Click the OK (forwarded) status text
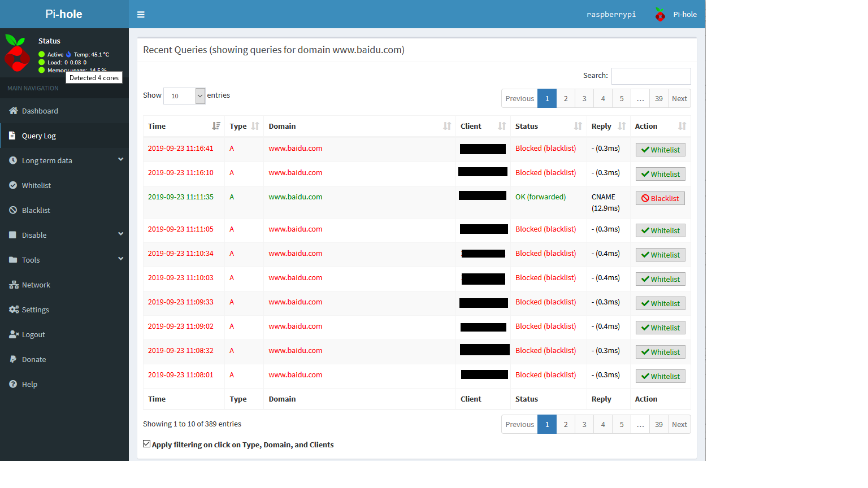Screen dimensions: 868x488 (x=540, y=197)
